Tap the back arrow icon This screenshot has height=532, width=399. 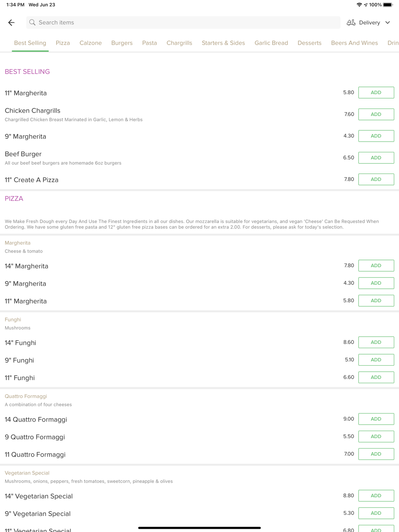click(x=11, y=23)
